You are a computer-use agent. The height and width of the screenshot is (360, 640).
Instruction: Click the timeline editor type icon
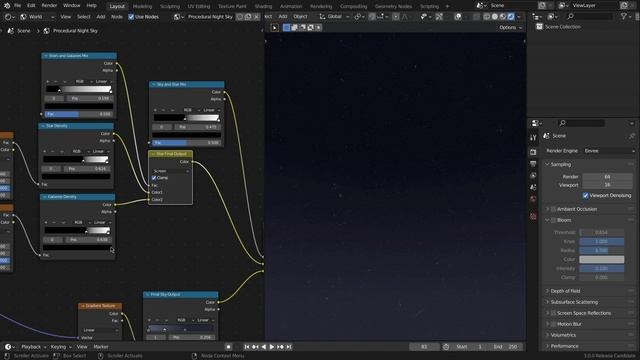[x=10, y=347]
